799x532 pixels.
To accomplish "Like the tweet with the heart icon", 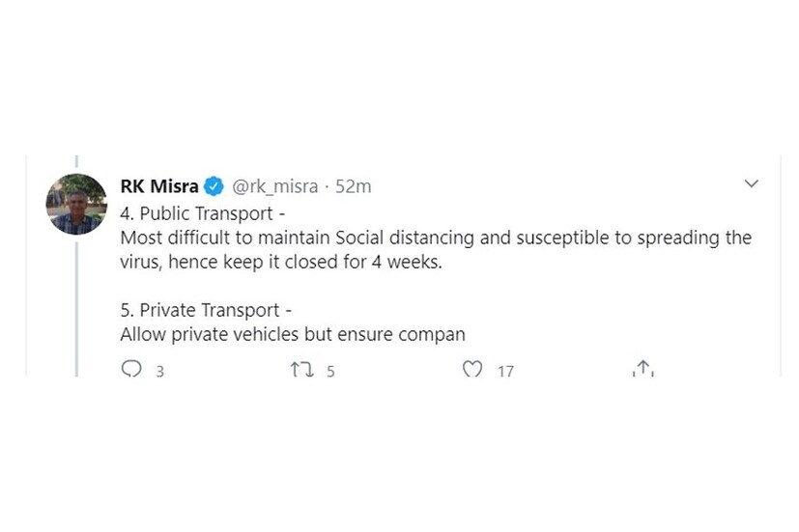I will click(472, 370).
